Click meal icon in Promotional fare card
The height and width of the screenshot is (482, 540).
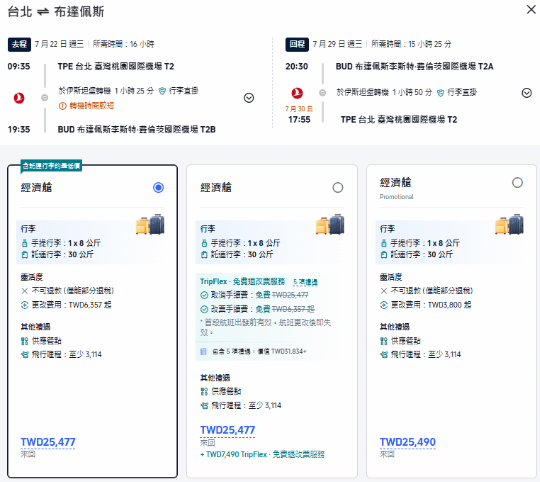click(x=384, y=341)
